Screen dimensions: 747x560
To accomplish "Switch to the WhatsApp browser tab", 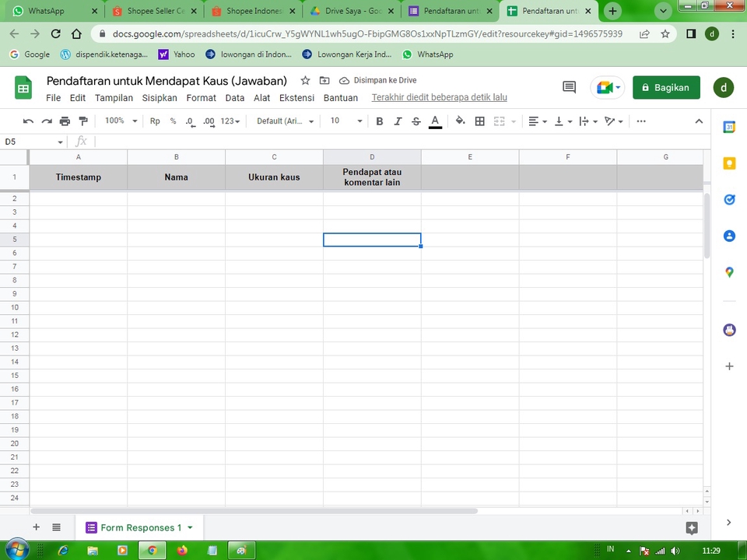I will (x=48, y=11).
